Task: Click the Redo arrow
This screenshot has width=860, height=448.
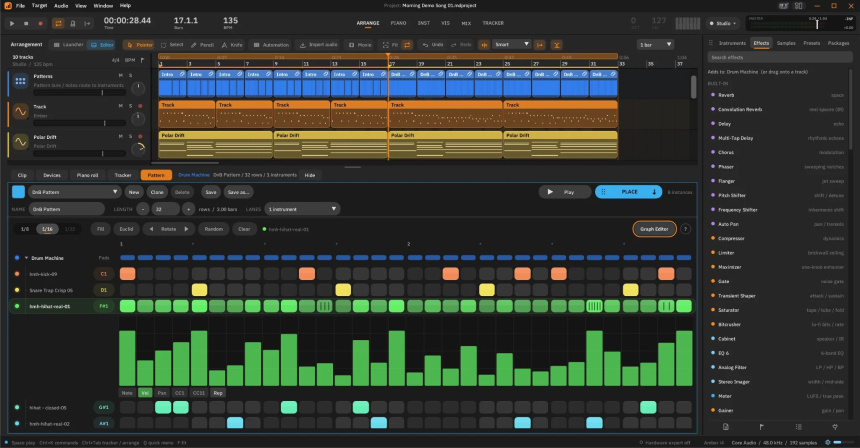Action: point(461,45)
